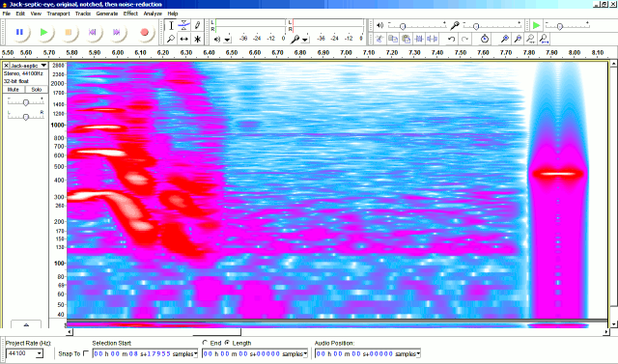The width and height of the screenshot is (618, 364).
Task: Enable the Snap To checkbox
Action: click(86, 353)
